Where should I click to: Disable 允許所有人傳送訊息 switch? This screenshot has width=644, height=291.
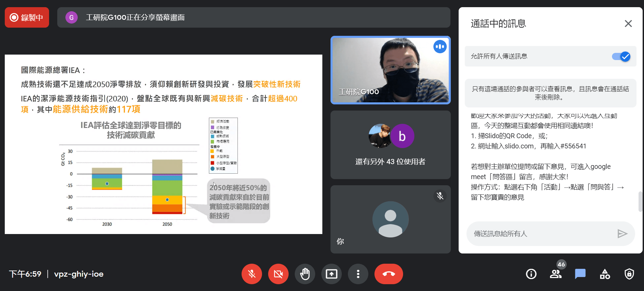coord(621,57)
